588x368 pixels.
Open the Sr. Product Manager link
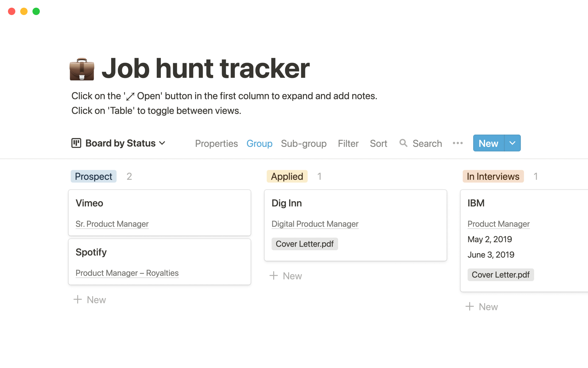click(x=112, y=224)
